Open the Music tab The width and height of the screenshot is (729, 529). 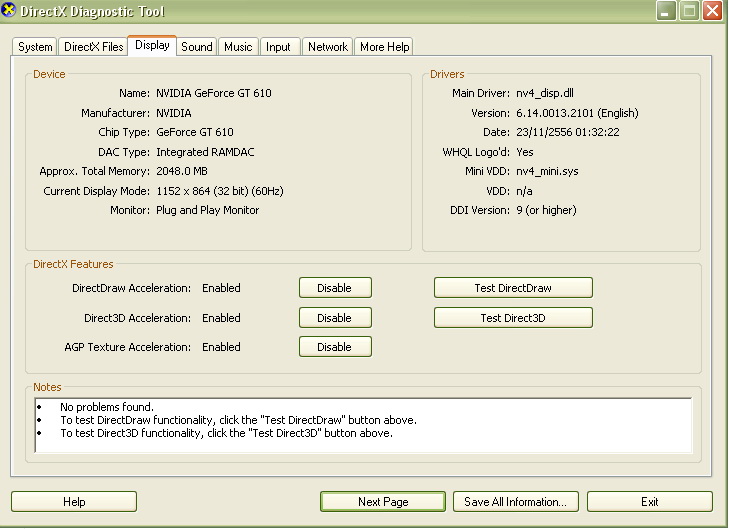tap(238, 47)
